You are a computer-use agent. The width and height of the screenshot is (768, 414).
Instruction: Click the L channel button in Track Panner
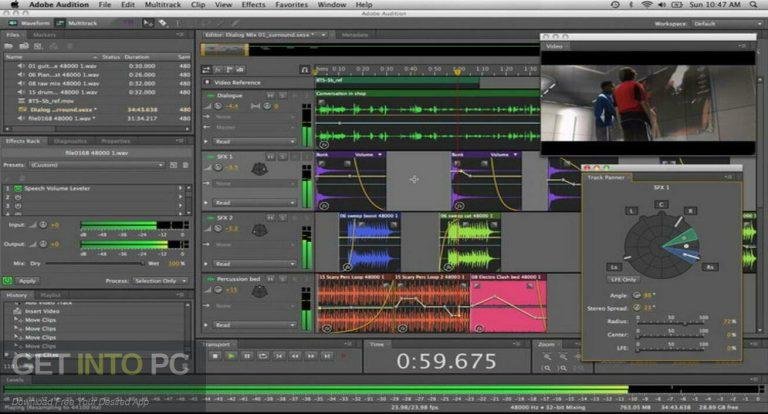pos(631,211)
